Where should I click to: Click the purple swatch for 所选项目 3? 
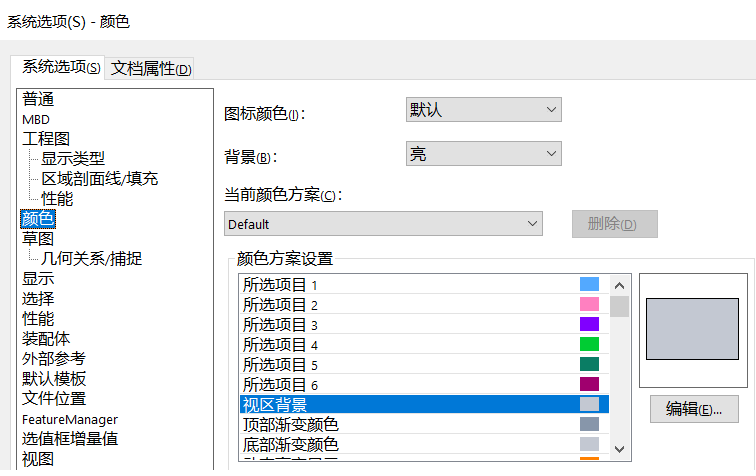tap(589, 324)
